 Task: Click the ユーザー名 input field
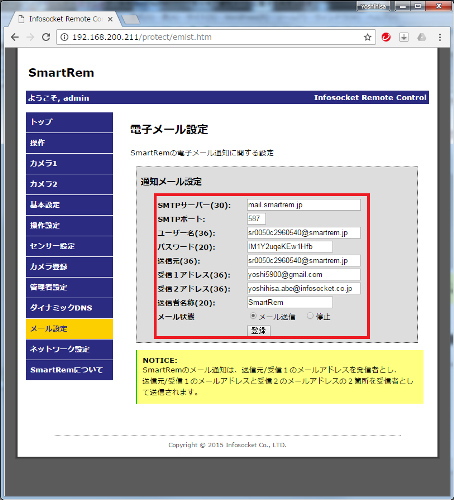[304, 233]
